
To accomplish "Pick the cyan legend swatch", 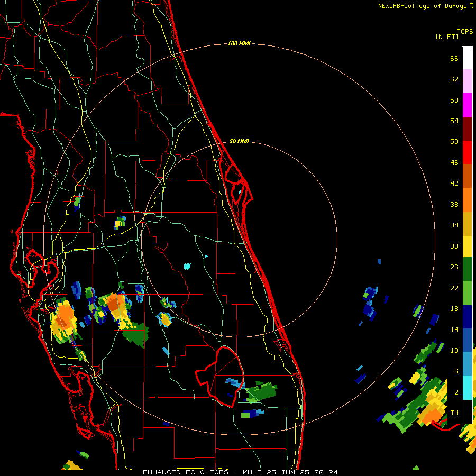I will (467, 388).
